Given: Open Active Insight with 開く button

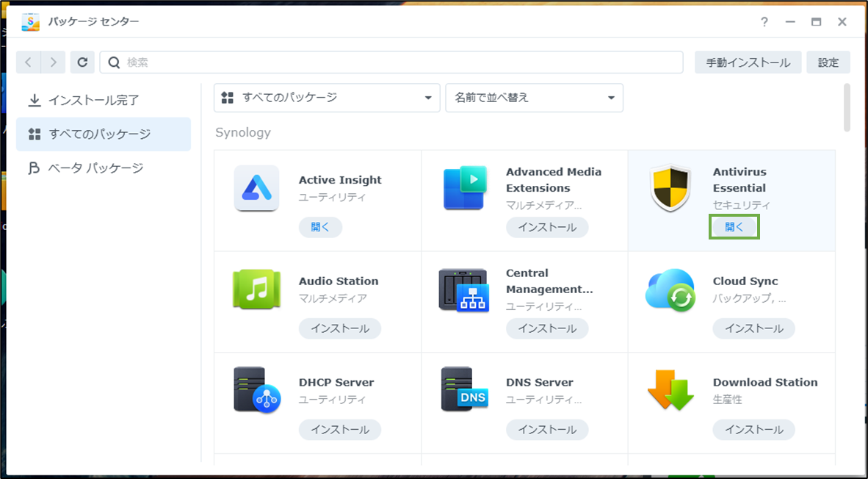Looking at the screenshot, I should point(320,227).
